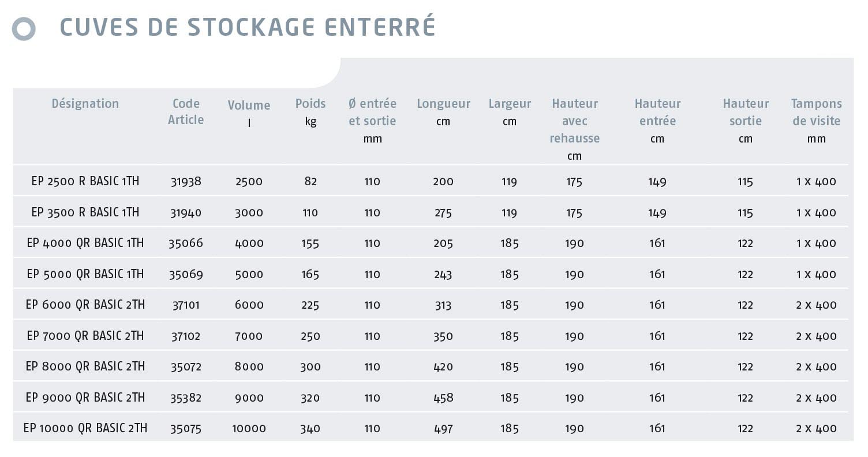The image size is (868, 457).
Task: Select the EP 6000 QR BASIC 2TH designation
Action: [85, 305]
